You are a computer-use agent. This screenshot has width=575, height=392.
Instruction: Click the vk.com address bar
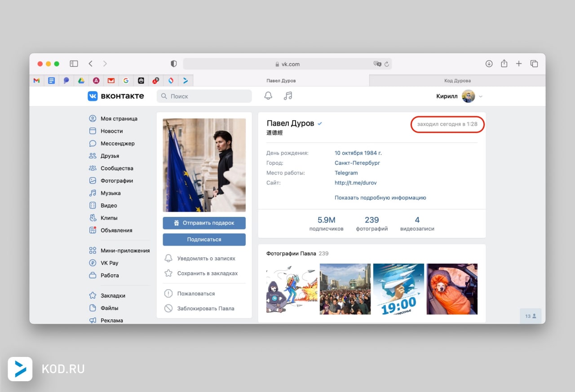click(x=287, y=64)
